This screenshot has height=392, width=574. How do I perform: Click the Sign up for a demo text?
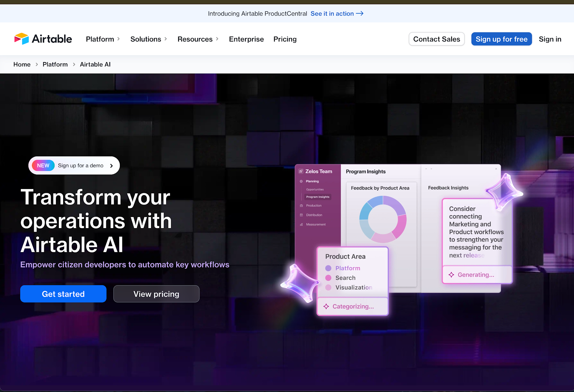81,165
